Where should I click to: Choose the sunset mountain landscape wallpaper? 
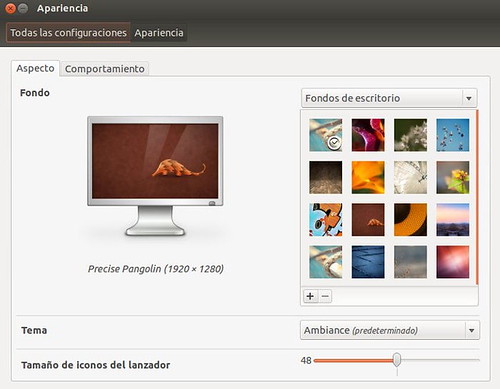453,220
